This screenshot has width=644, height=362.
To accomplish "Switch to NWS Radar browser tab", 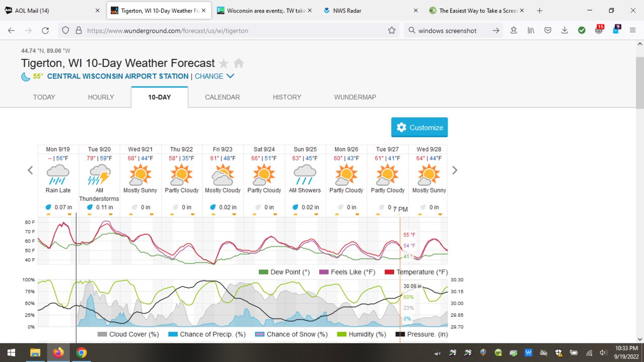I will pyautogui.click(x=371, y=10).
